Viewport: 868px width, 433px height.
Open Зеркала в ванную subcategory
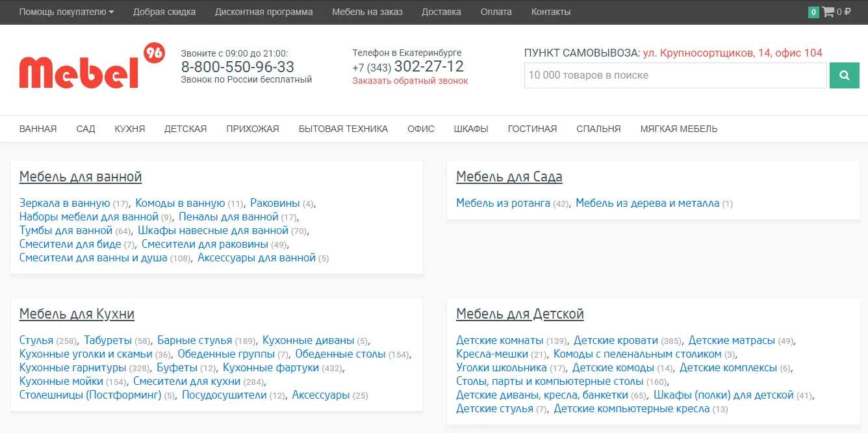64,203
